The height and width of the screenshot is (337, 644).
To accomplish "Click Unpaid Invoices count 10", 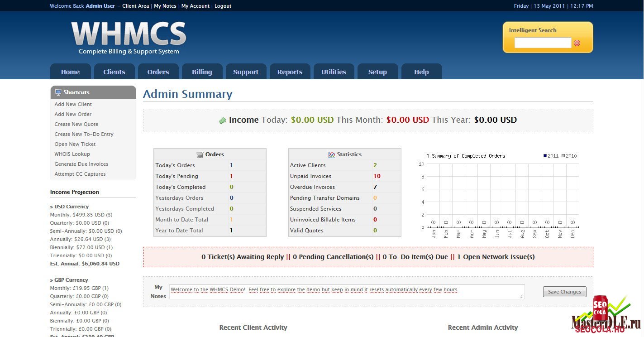I will pos(377,176).
